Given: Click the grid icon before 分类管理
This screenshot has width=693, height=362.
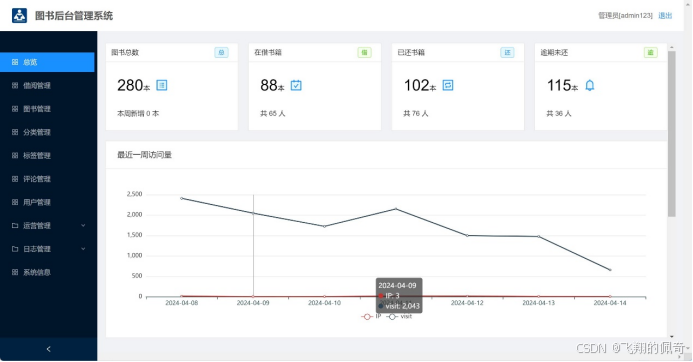Looking at the screenshot, I should (x=15, y=132).
